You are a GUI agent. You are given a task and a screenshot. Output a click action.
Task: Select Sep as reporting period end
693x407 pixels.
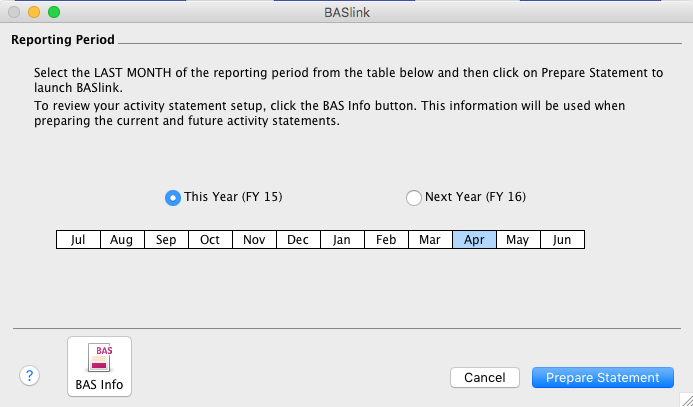(x=166, y=240)
